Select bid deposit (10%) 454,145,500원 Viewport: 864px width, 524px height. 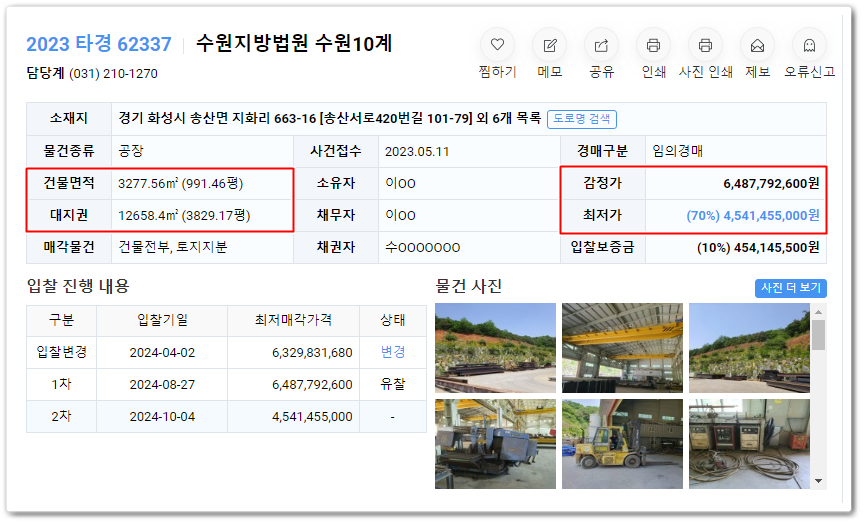[x=758, y=247]
